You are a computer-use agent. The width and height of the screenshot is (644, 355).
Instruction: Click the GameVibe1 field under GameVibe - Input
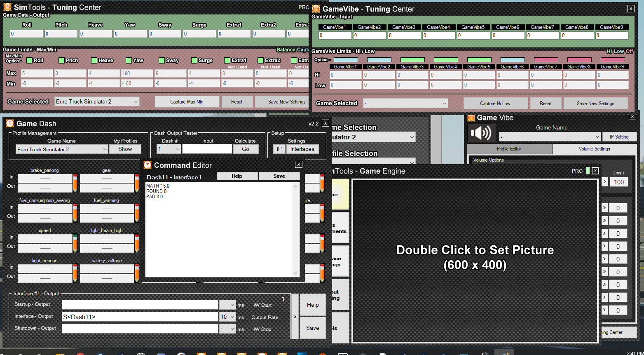(335, 35)
